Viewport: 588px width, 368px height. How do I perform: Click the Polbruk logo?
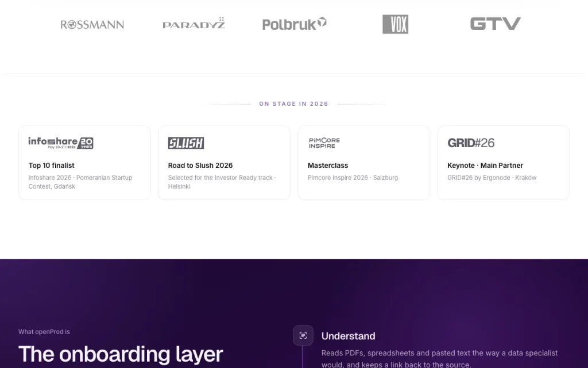295,24
